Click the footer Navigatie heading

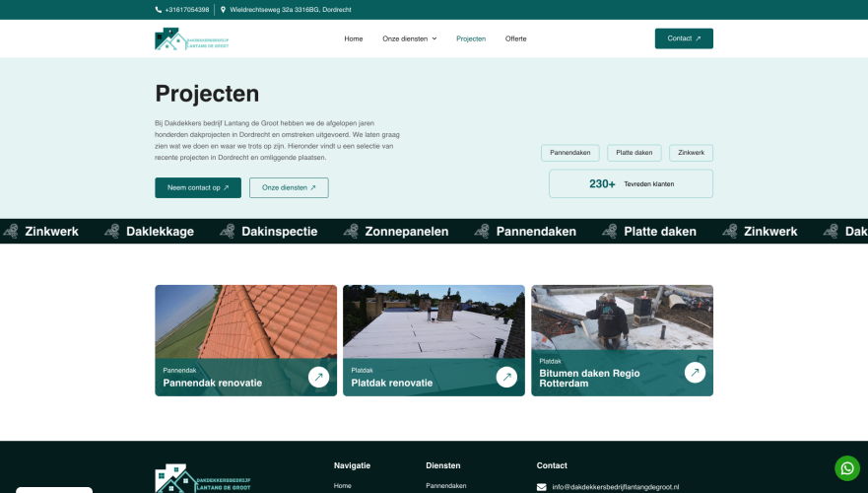tap(352, 465)
